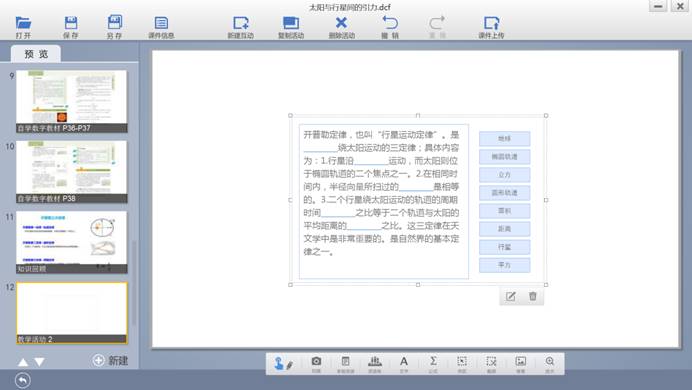
Task: Undo the last action with 撤销
Action: point(390,27)
